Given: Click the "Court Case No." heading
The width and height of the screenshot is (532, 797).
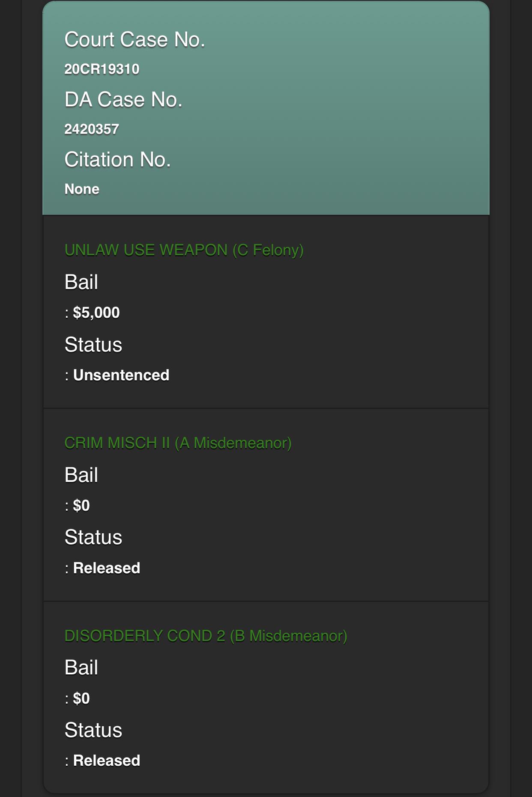Looking at the screenshot, I should pyautogui.click(x=134, y=40).
